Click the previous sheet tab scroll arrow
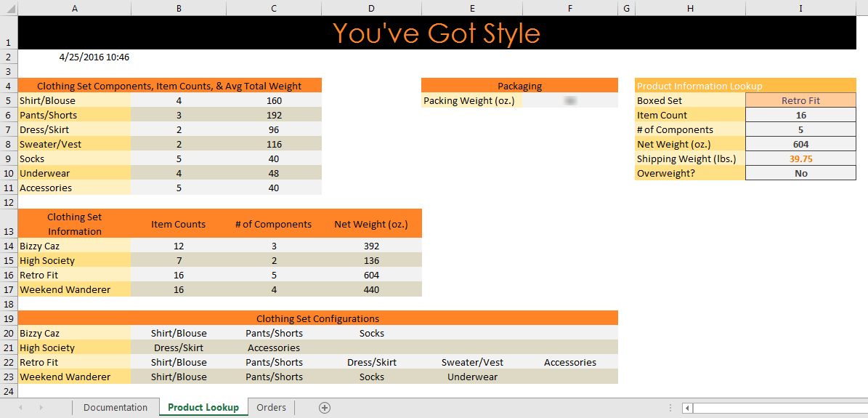 point(20,408)
